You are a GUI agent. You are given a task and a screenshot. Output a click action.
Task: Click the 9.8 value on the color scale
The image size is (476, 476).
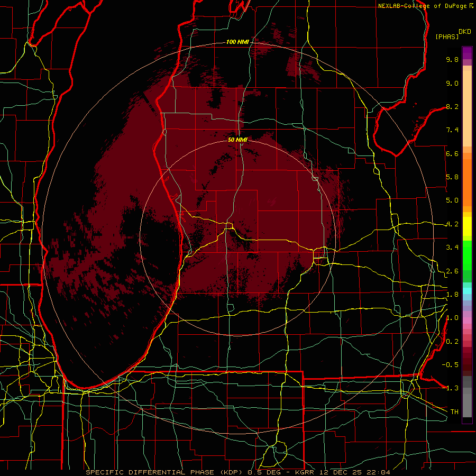click(452, 59)
